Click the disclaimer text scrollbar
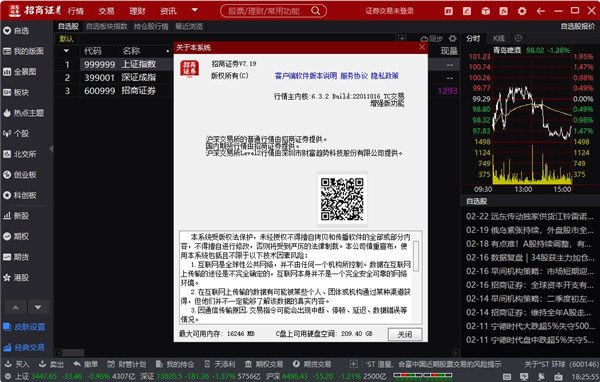Image resolution: width=600 pixels, height=382 pixels. point(416,277)
